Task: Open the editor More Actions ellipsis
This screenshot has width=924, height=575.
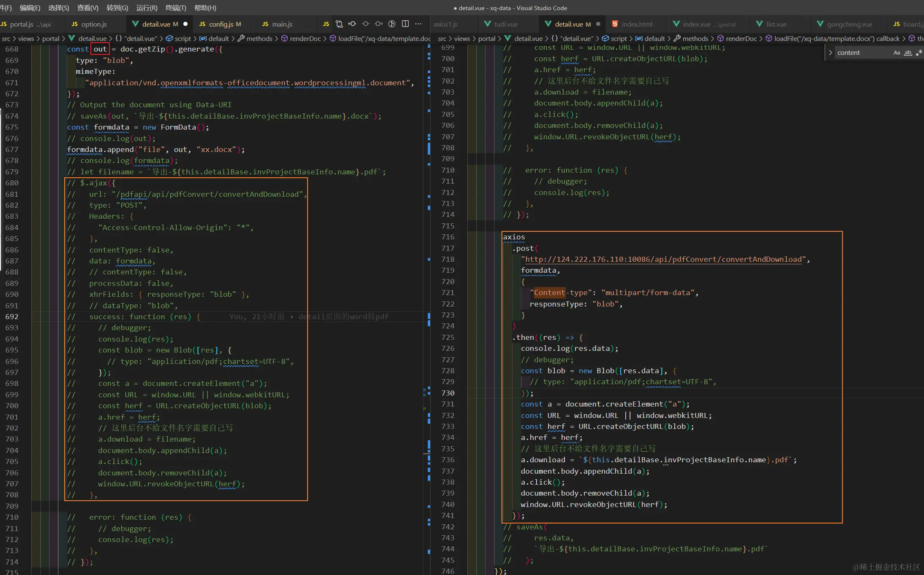Action: [x=418, y=24]
